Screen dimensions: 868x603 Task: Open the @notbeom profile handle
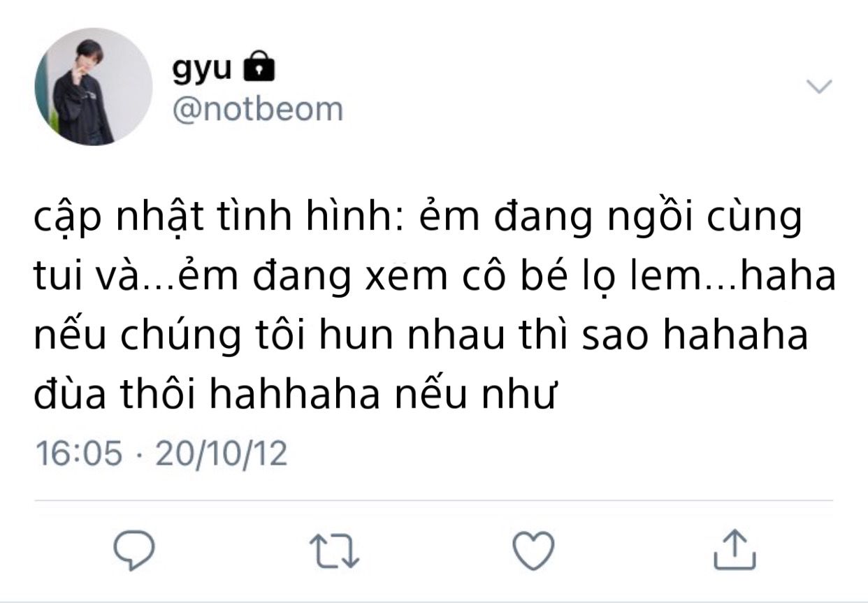[258, 109]
